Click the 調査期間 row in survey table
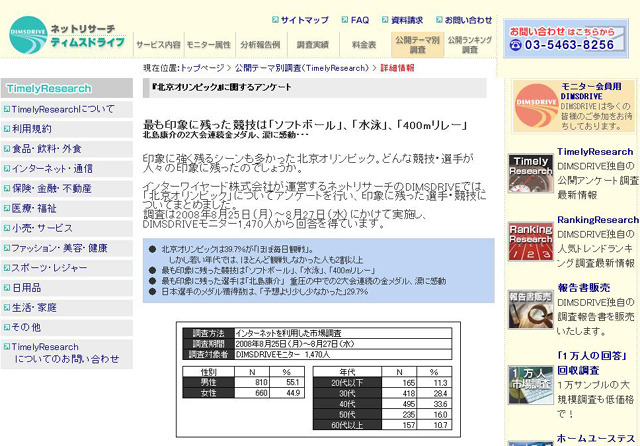 [317, 344]
